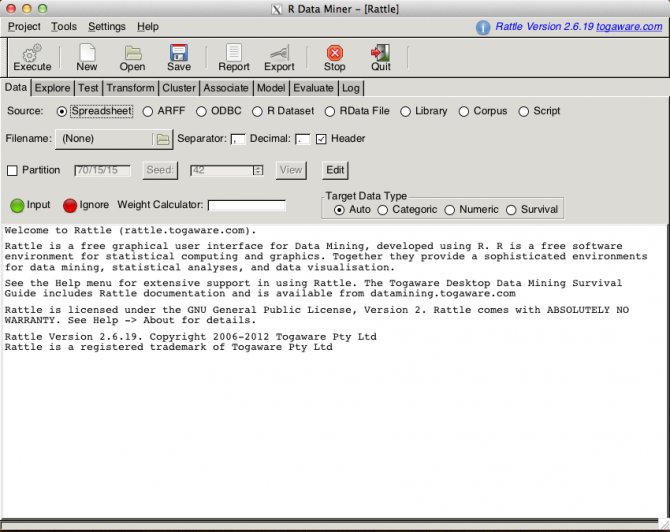Click the Edit button

pyautogui.click(x=335, y=170)
